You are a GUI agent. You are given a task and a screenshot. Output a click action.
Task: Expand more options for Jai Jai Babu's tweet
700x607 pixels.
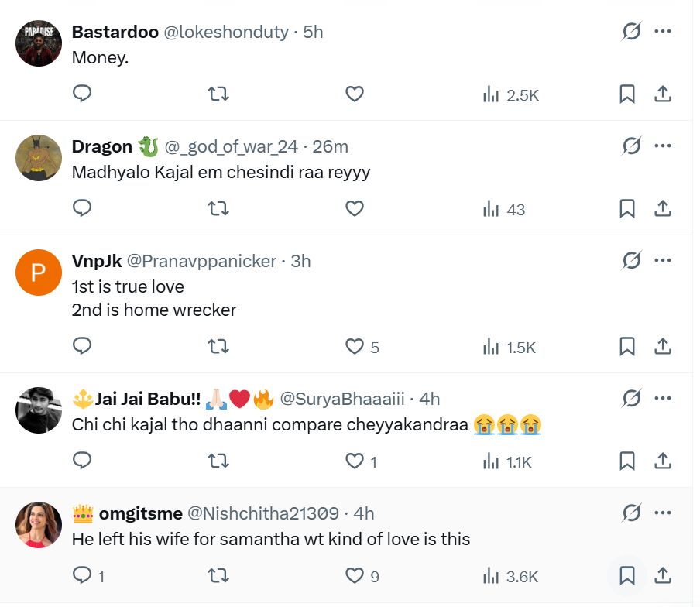coord(663,398)
